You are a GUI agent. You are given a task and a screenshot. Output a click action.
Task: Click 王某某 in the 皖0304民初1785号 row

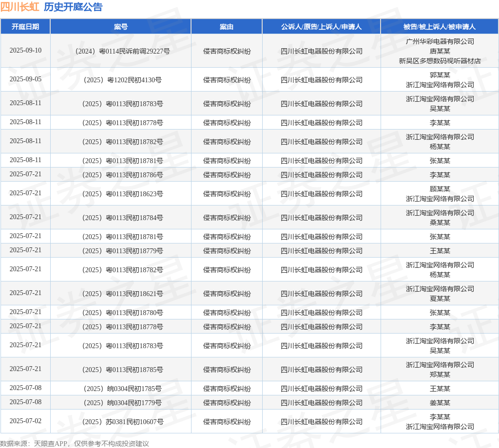click(x=440, y=389)
